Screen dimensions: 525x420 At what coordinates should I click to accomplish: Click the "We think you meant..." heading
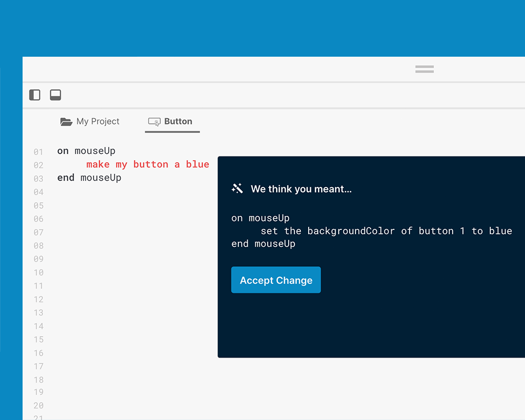[301, 189]
